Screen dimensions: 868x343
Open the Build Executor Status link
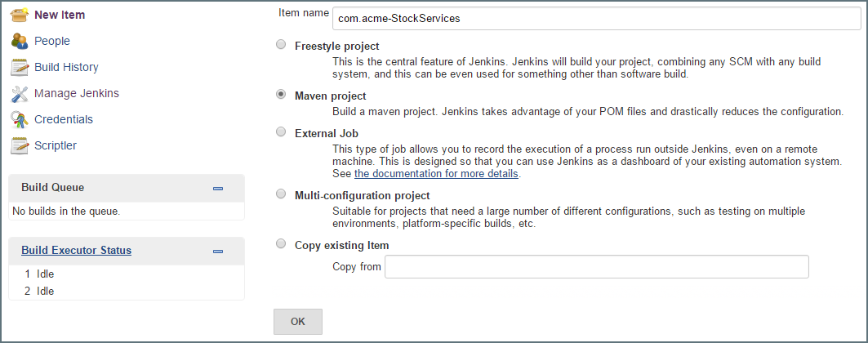pos(76,251)
